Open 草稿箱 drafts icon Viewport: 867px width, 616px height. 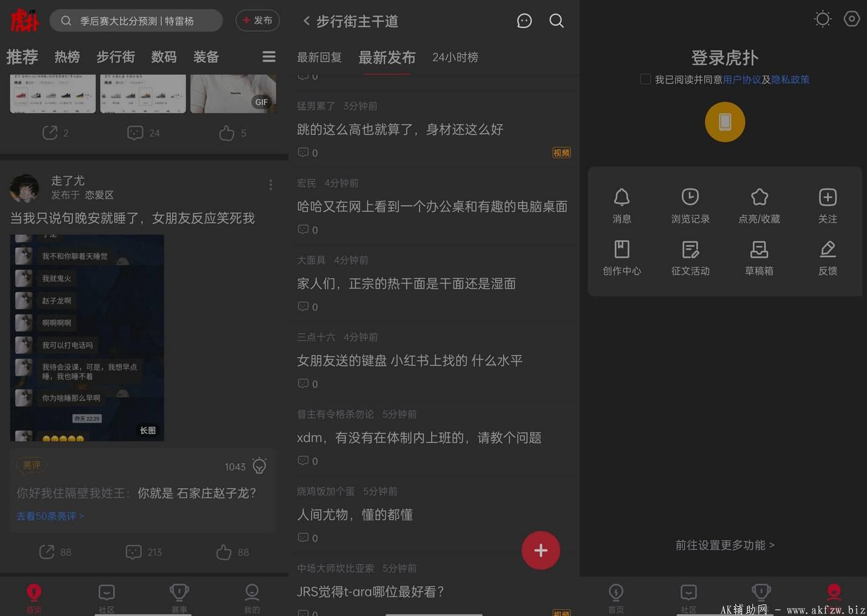(759, 258)
